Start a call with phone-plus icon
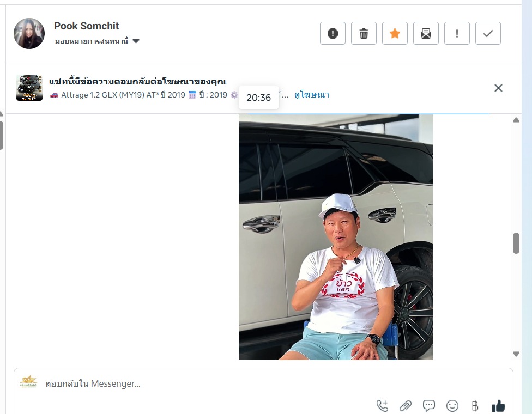 pos(383,405)
